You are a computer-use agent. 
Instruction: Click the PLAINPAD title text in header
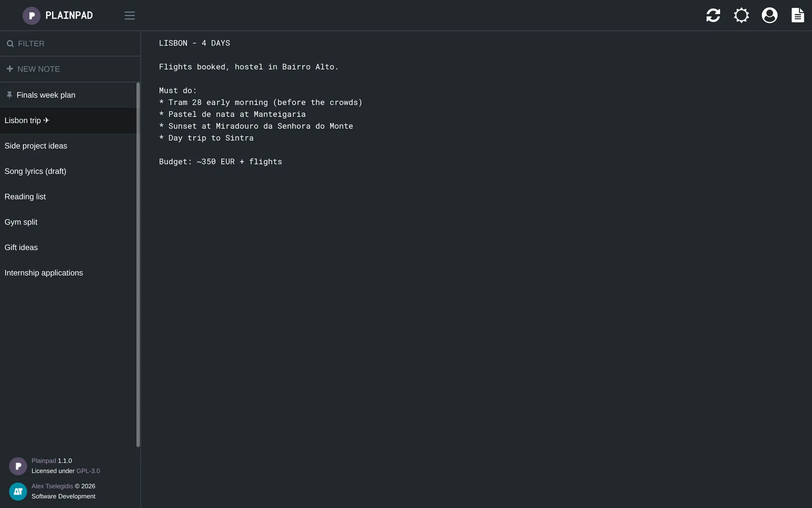pyautogui.click(x=69, y=16)
